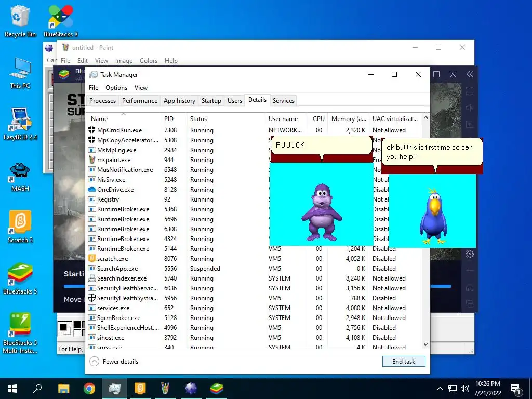Open the Edit menu in Paint
Image resolution: width=532 pixels, height=399 pixels.
tap(83, 61)
